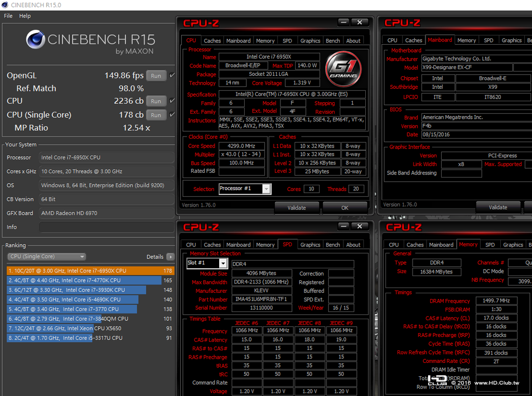Open About tab in top-left CPU-Z
532x396 pixels.
353,40
